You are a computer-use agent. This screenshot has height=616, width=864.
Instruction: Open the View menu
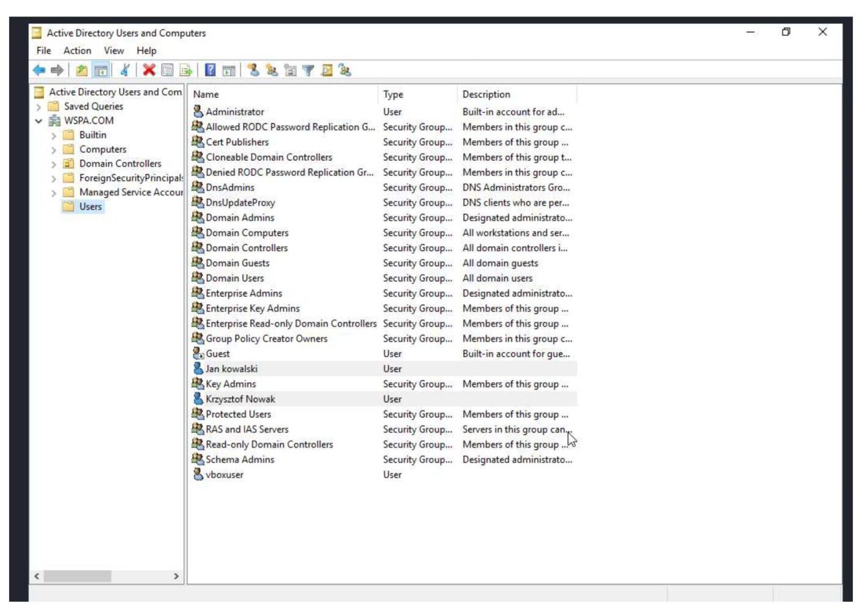click(114, 51)
